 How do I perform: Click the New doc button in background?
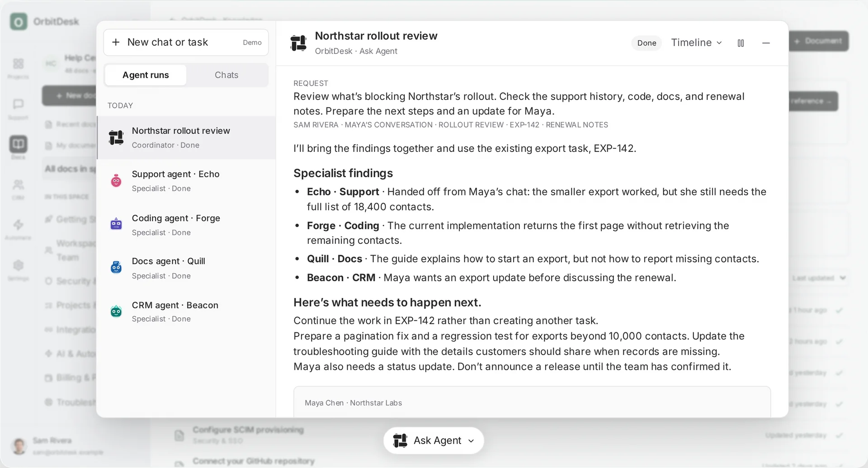pyautogui.click(x=70, y=96)
